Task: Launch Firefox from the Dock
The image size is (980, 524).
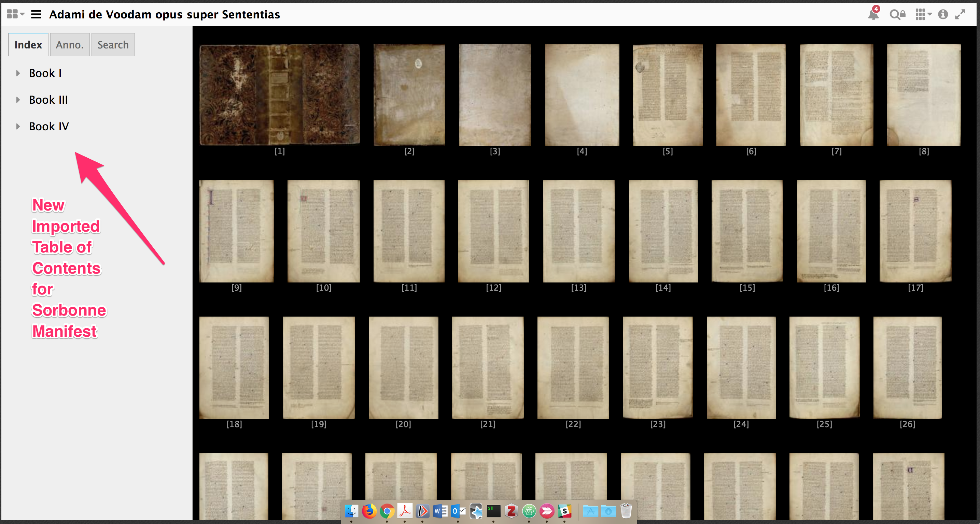Action: coord(369,511)
